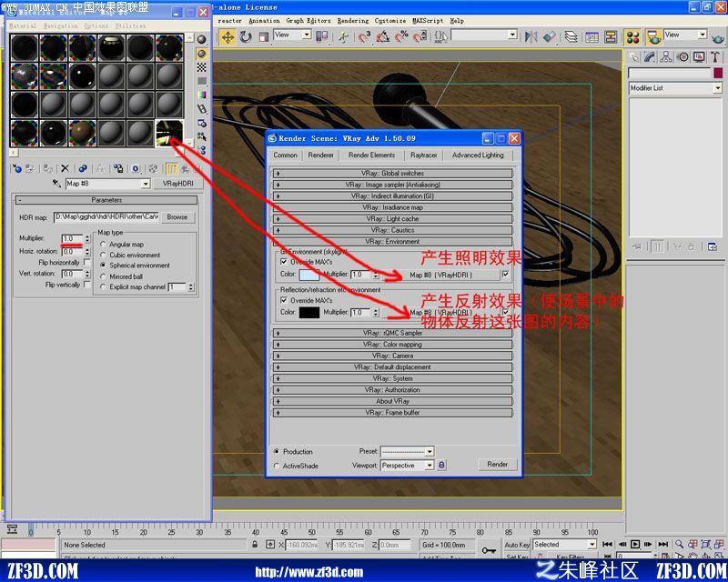This screenshot has width=728, height=582.
Task: Open the Display command panel tab
Action: (x=699, y=57)
